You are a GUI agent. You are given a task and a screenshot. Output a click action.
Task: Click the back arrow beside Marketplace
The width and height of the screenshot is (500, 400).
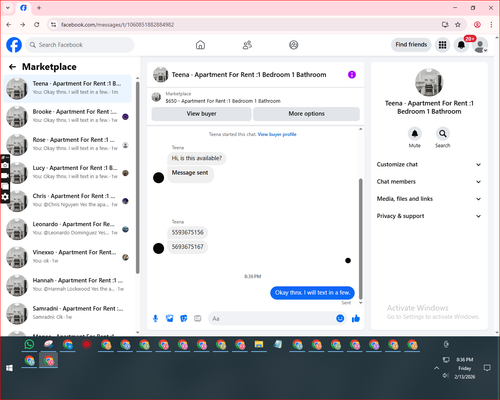pos(12,67)
